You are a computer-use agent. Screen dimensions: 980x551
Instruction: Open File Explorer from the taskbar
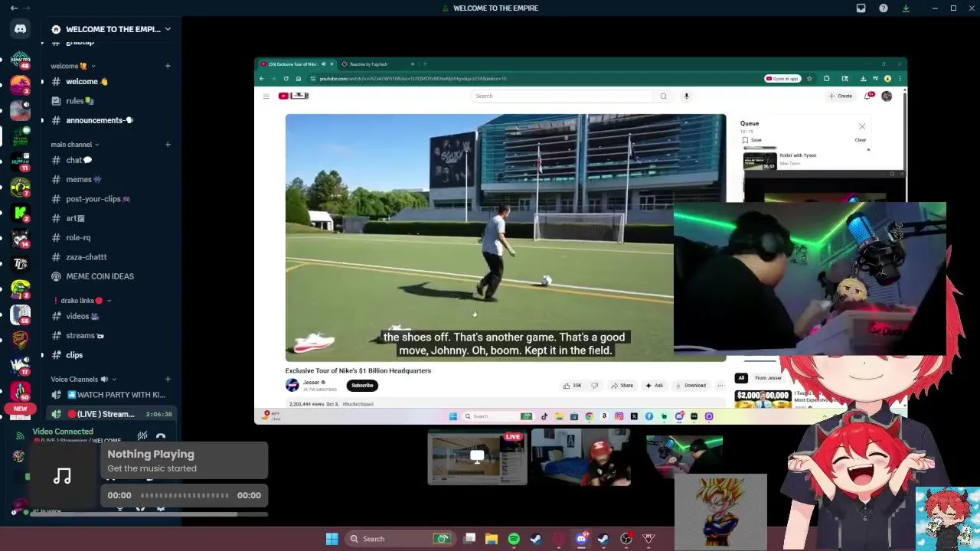click(492, 539)
